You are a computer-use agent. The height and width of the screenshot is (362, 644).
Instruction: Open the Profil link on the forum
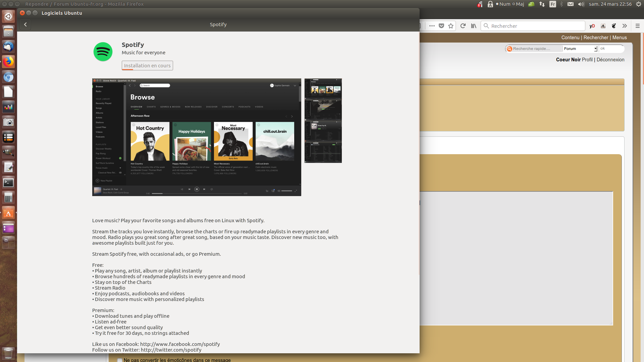pyautogui.click(x=587, y=60)
